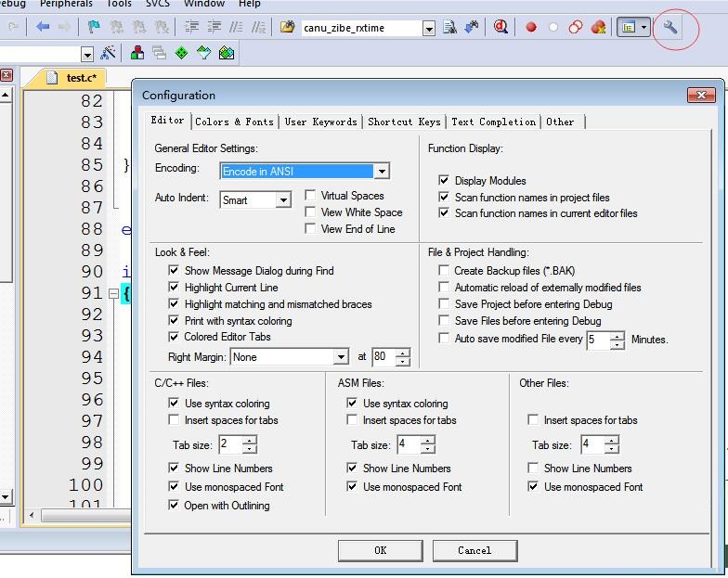This screenshot has height=578, width=728.
Task: Switch to the Colors & Fonts tab
Action: 234,122
